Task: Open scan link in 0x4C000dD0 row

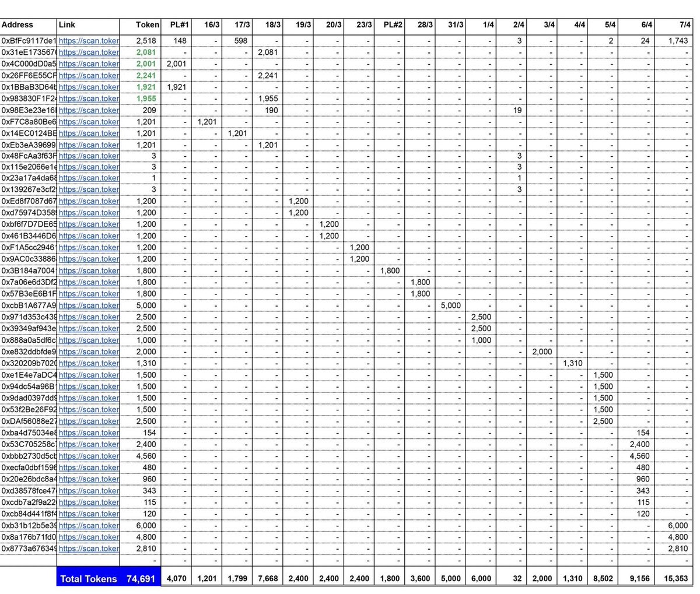Action: (89, 64)
